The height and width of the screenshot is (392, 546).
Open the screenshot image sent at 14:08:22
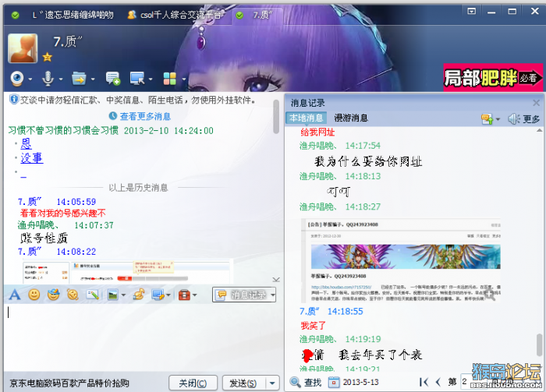coord(127,271)
